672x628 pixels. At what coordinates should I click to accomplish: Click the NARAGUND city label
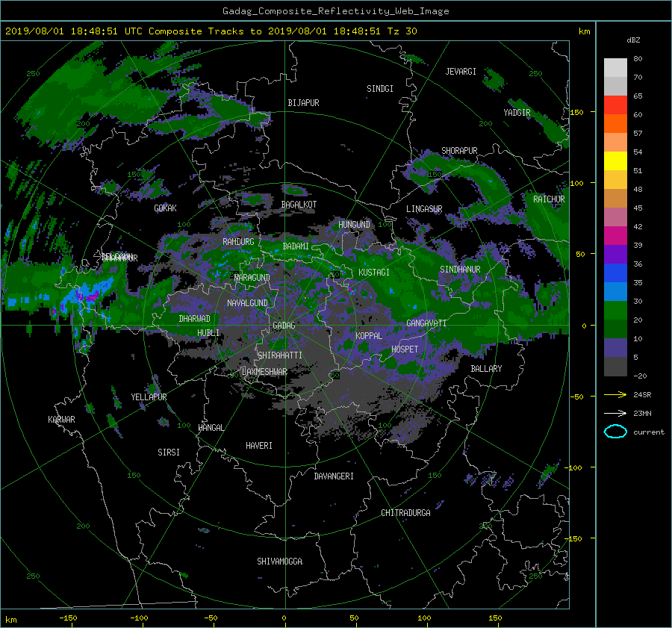point(252,277)
